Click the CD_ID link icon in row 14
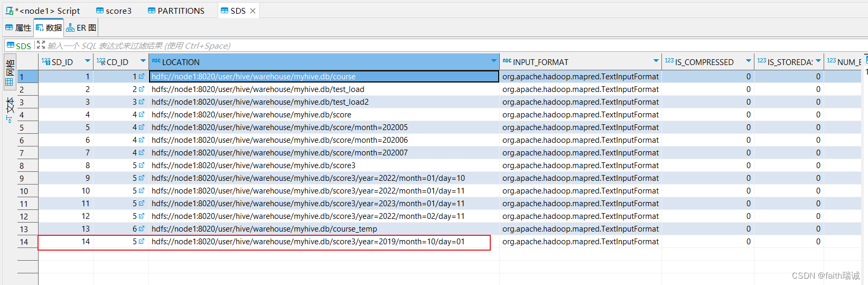The width and height of the screenshot is (868, 285). click(x=141, y=242)
